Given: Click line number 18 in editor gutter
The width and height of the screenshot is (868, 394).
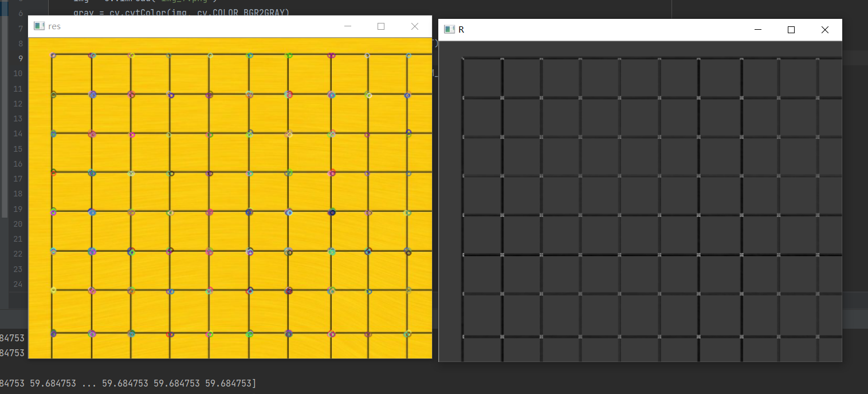Looking at the screenshot, I should [x=17, y=194].
